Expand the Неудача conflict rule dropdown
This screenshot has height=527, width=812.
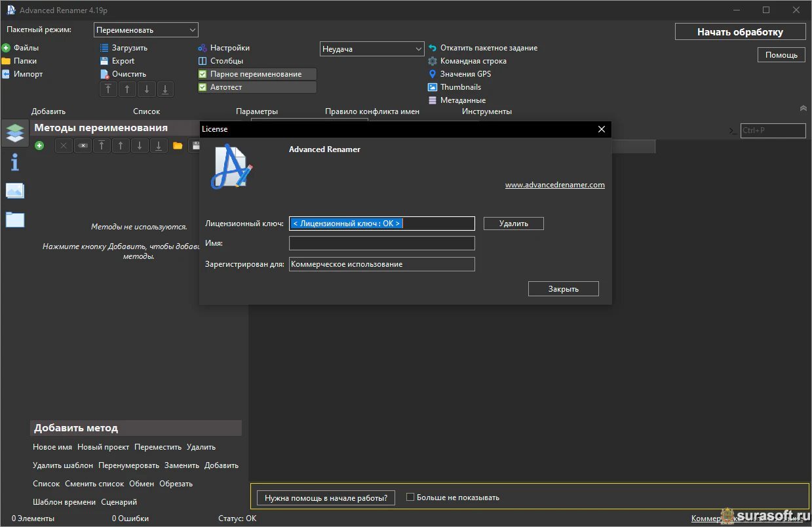tap(372, 49)
